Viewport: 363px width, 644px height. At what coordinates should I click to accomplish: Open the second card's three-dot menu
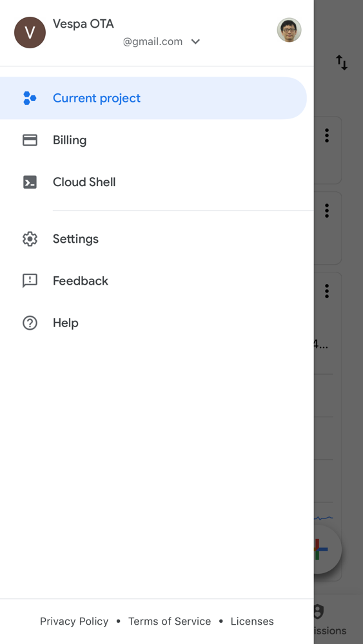(327, 211)
